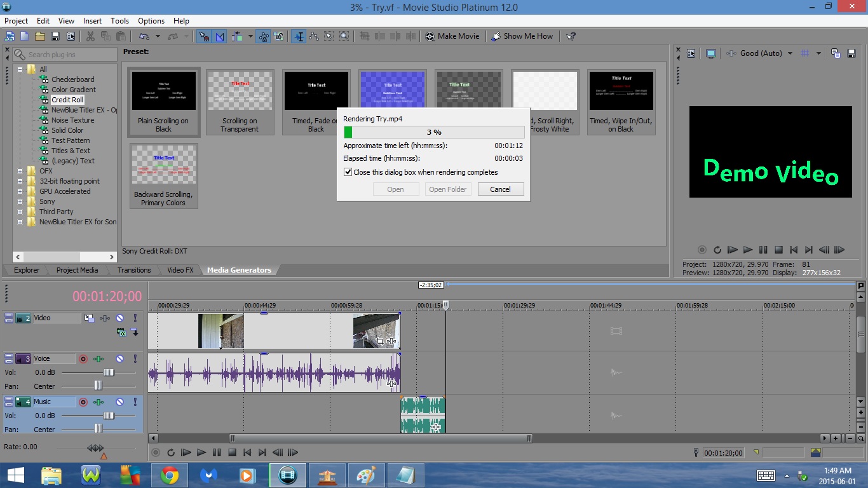This screenshot has width=868, height=488.
Task: Expand the OFX folder
Action: pyautogui.click(x=20, y=171)
